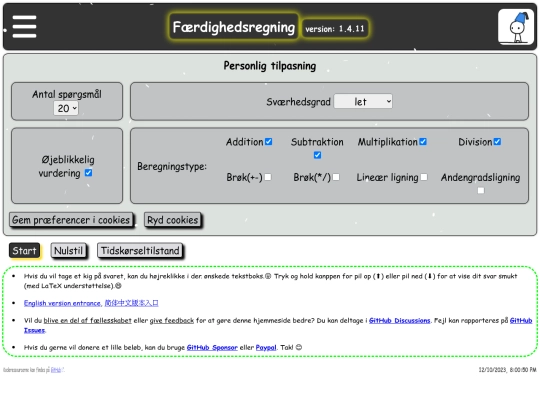Open the GitHub Issues link
Screen dimensions: 540x405
(x=521, y=321)
